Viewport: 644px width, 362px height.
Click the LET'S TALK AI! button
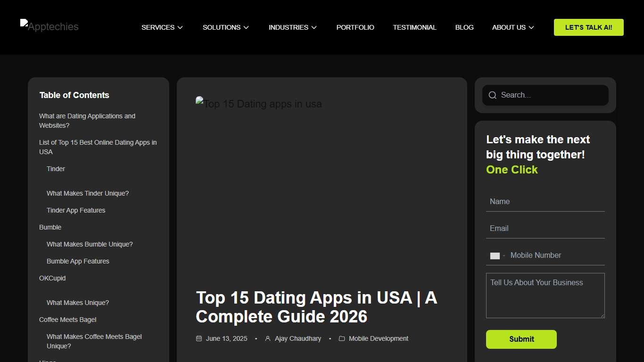588,27
